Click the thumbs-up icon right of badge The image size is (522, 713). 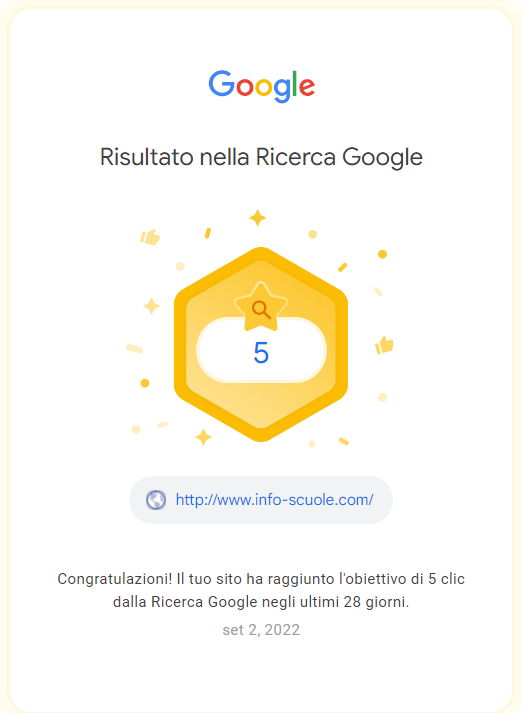pyautogui.click(x=384, y=345)
